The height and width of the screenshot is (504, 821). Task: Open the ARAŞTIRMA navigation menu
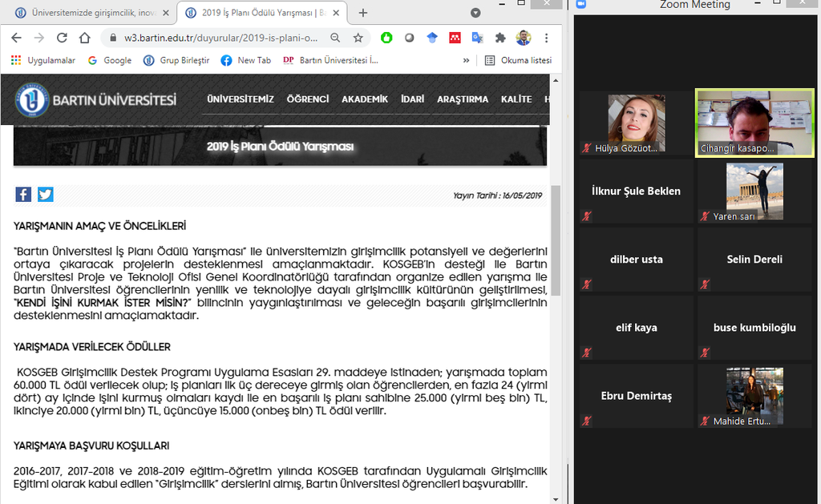coord(462,99)
